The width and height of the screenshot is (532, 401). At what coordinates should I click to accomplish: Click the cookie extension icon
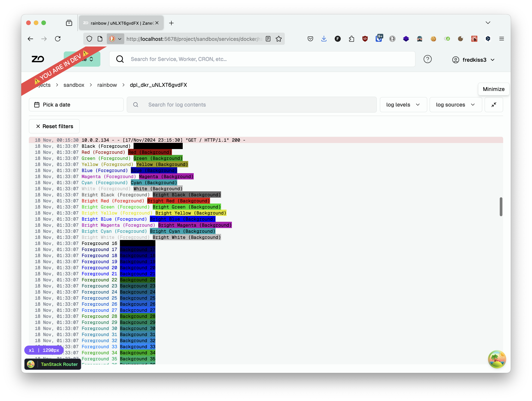pos(433,39)
